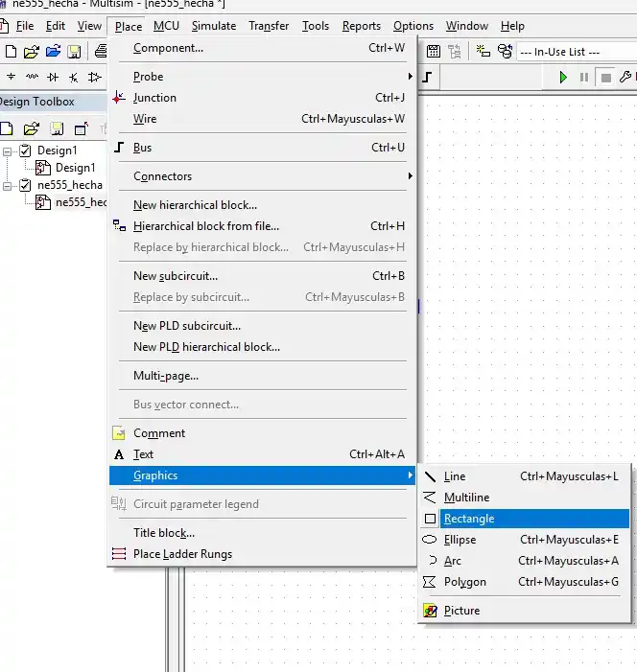Open the Transfer menu

point(269,26)
